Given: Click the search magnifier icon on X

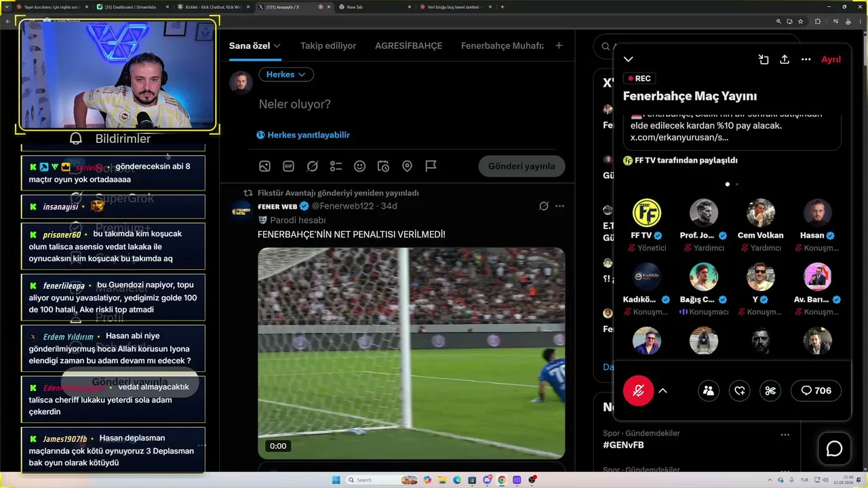Looking at the screenshot, I should point(606,46).
